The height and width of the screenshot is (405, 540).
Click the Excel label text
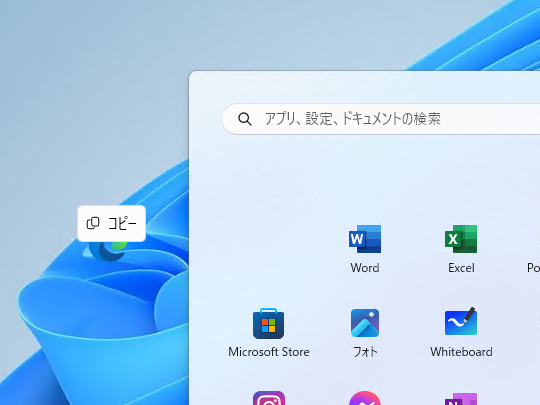461,268
